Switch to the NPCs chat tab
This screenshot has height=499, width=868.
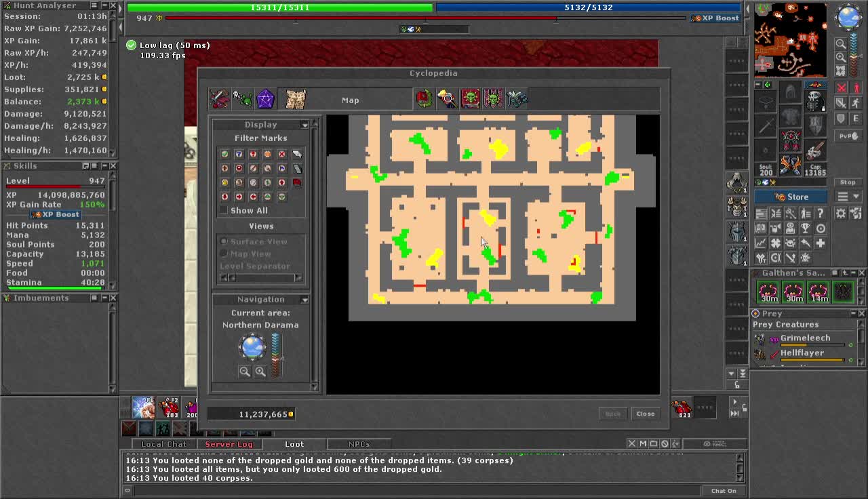pos(359,444)
